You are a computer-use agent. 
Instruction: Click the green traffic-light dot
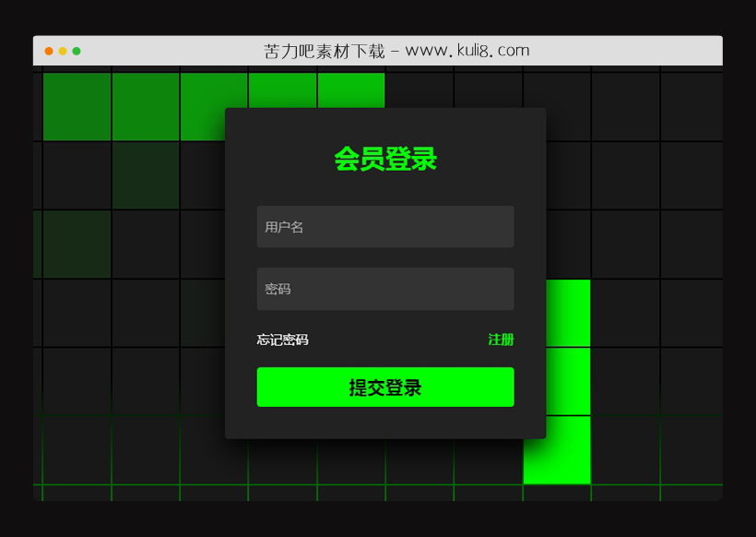[x=77, y=50]
